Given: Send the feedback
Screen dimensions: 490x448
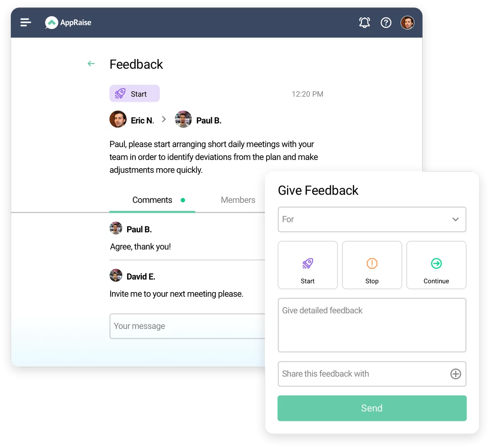Looking at the screenshot, I should coord(372,408).
